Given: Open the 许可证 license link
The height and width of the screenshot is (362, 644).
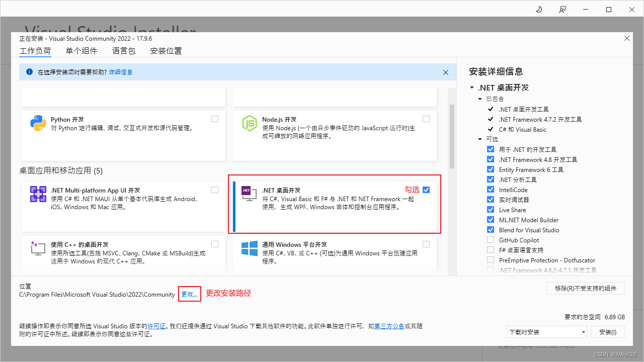Looking at the screenshot, I should coord(156,326).
